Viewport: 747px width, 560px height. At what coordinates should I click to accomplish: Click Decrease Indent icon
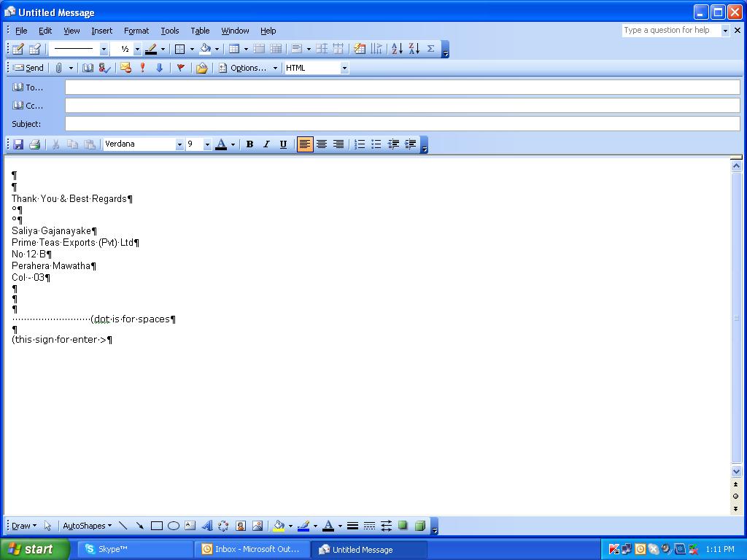[393, 144]
